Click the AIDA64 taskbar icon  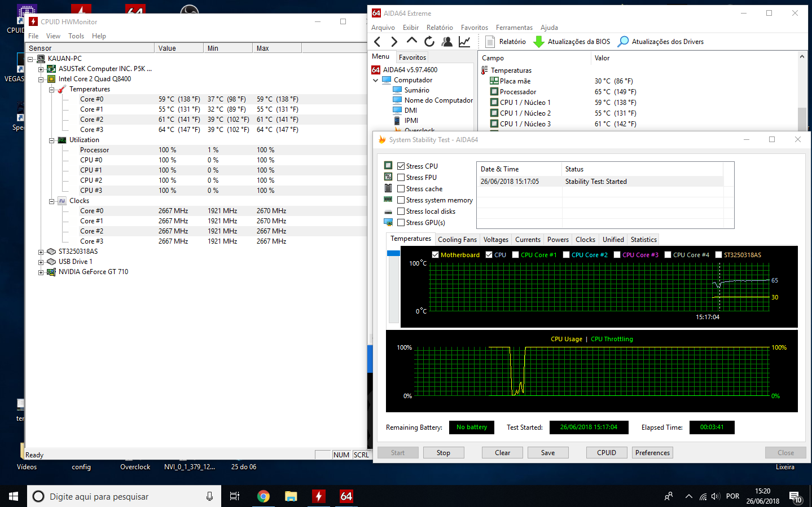(346, 496)
